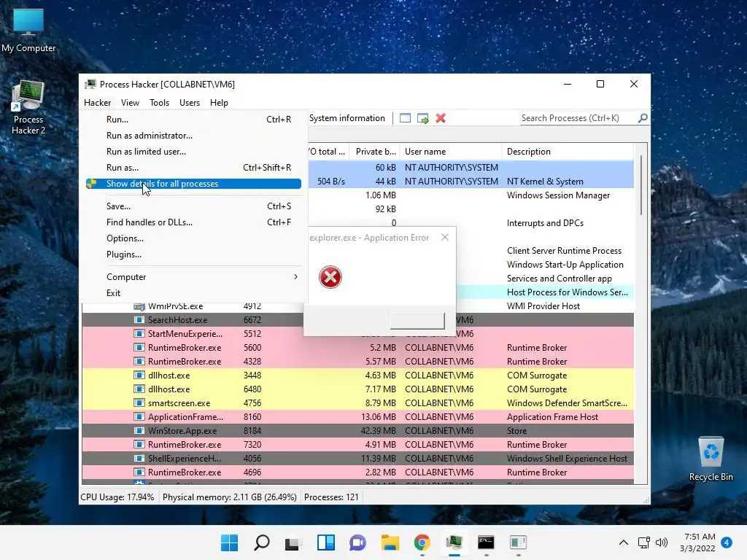Click Host Process for Windows Ser... row
This screenshot has height=560, width=747.
coord(545,292)
